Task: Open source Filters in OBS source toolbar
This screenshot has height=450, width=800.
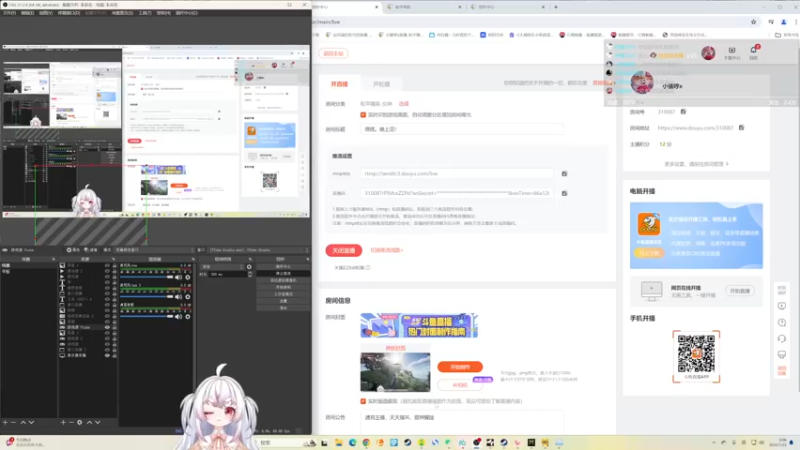Action: 91,250
